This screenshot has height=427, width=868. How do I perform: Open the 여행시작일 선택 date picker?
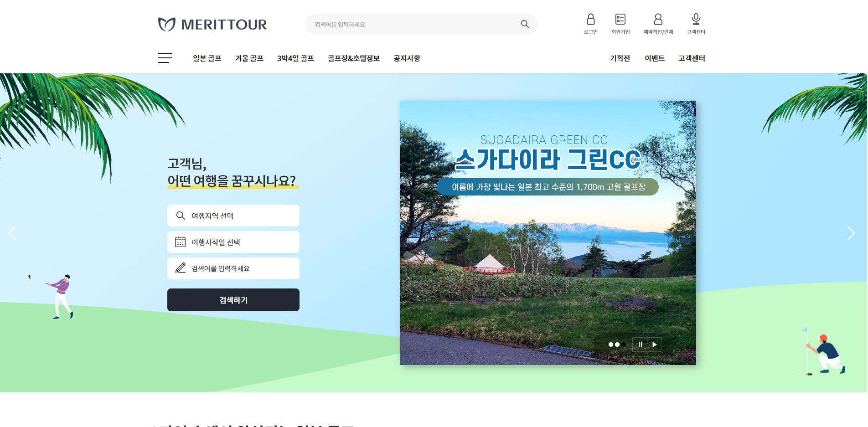[233, 242]
